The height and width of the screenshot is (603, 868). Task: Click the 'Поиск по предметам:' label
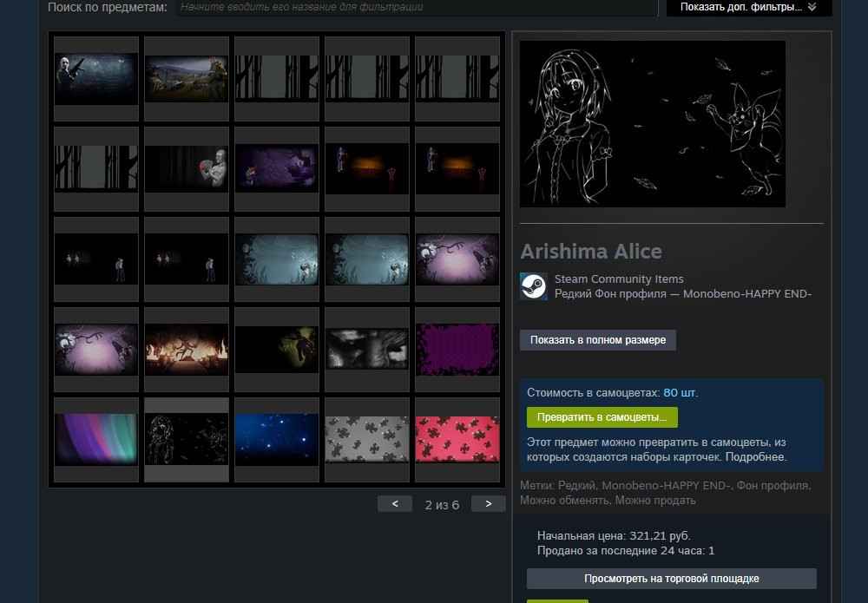(x=108, y=7)
